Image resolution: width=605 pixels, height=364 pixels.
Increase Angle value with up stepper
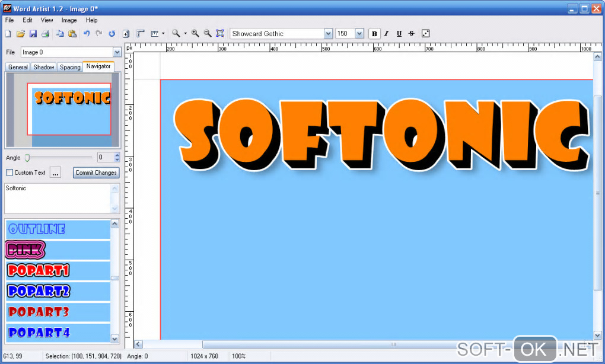click(x=117, y=155)
